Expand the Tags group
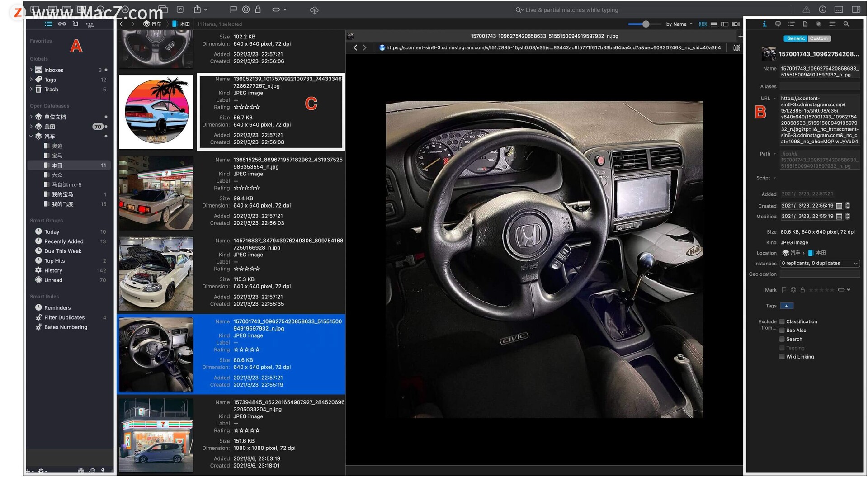The image size is (868, 477). pos(31,80)
